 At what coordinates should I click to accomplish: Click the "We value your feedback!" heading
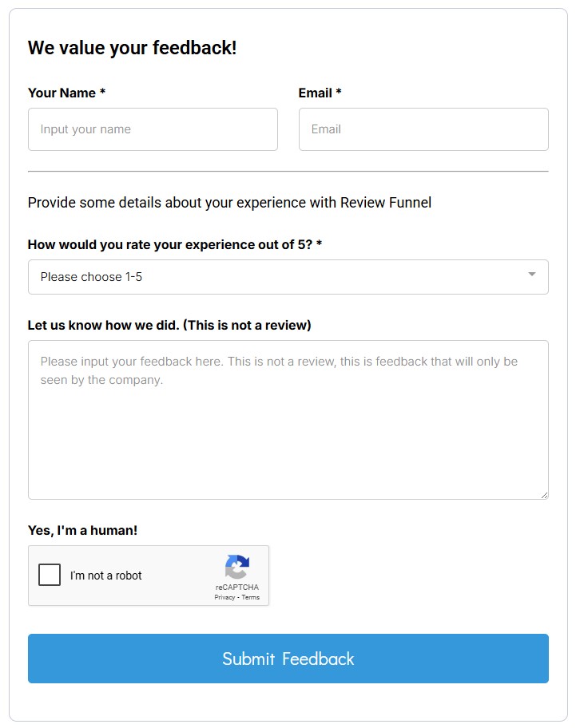click(x=132, y=48)
